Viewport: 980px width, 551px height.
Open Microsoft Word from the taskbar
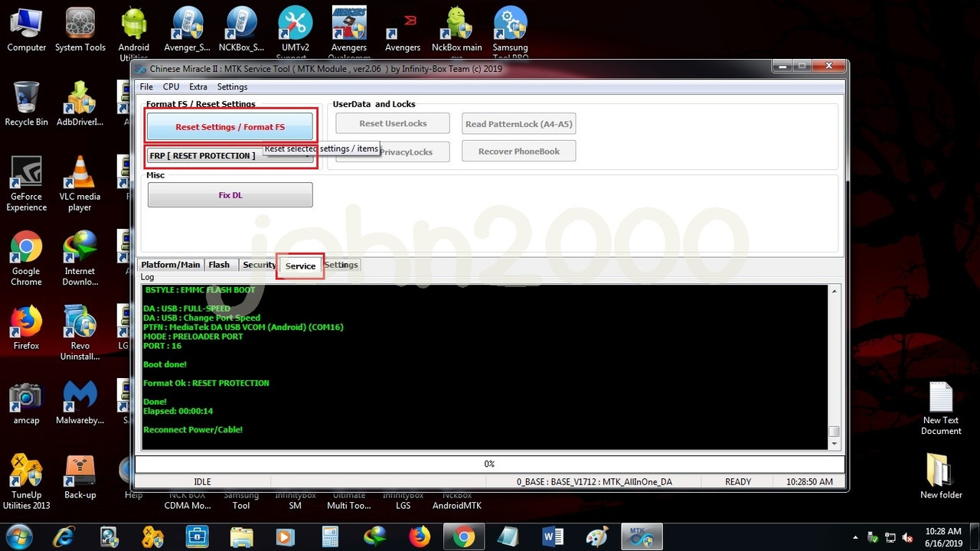coord(552,536)
